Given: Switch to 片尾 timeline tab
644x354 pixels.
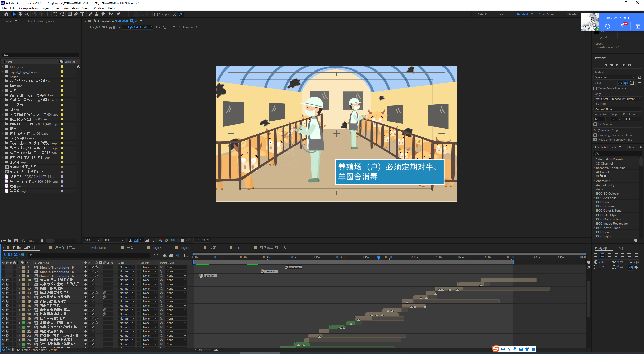Looking at the screenshot, I should tap(212, 248).
